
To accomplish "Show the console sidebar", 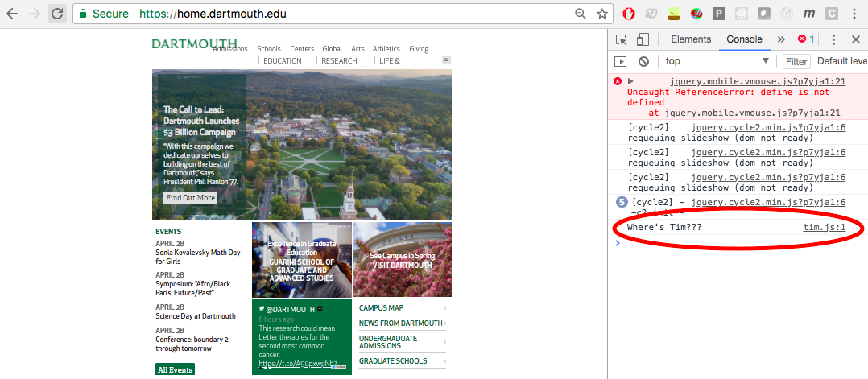I will pyautogui.click(x=621, y=61).
